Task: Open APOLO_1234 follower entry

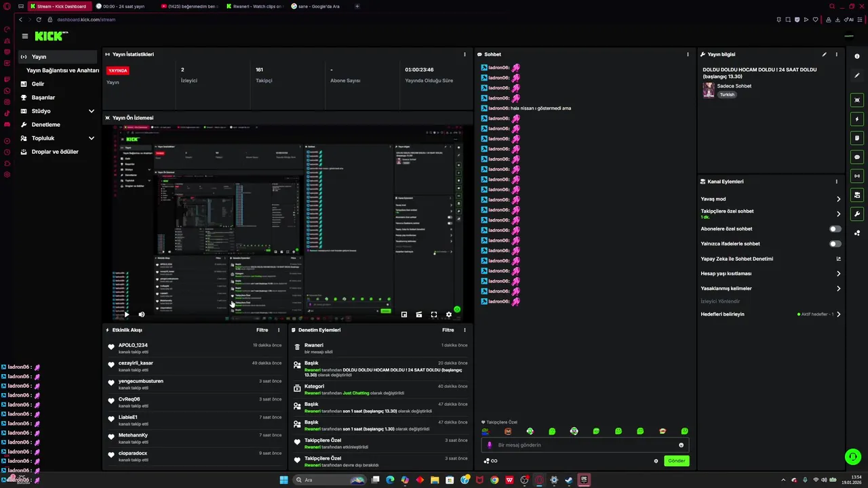Action: (195, 348)
